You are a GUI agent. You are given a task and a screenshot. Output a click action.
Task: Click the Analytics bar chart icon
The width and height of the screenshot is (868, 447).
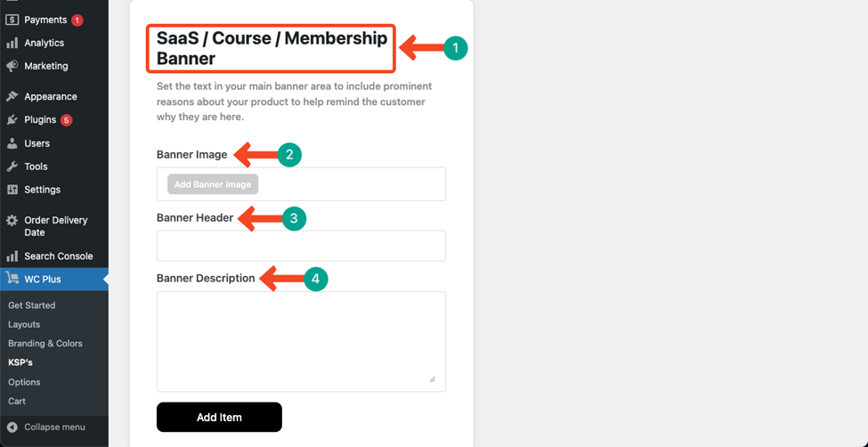pos(12,44)
